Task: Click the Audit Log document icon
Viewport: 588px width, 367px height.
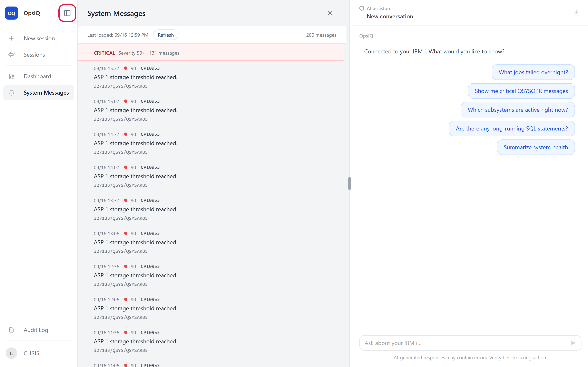Action: [11, 330]
